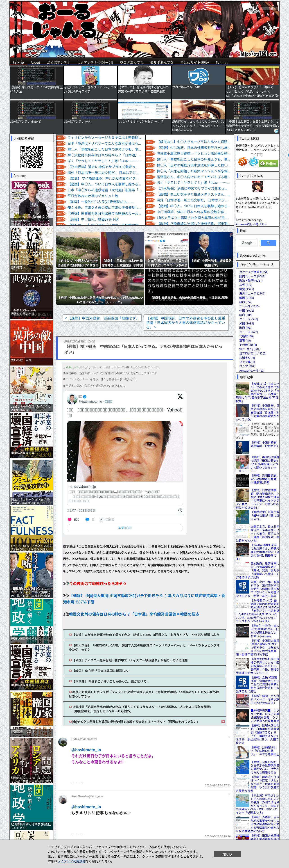Open the 179 replies button on the tweet
Screen dimensions: 289x868
[x=125, y=528]
